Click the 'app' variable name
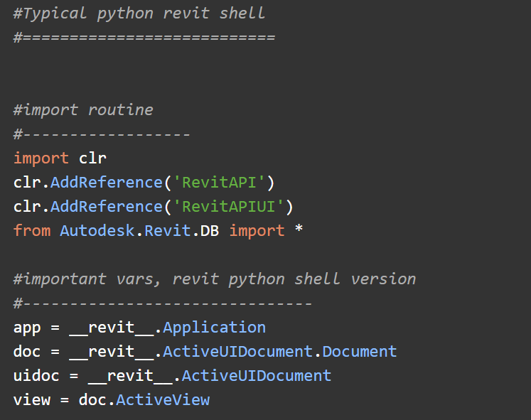 (x=27, y=327)
